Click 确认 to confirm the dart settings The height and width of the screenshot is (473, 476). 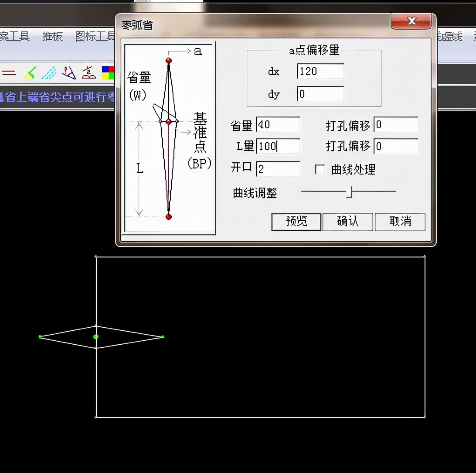pos(347,222)
